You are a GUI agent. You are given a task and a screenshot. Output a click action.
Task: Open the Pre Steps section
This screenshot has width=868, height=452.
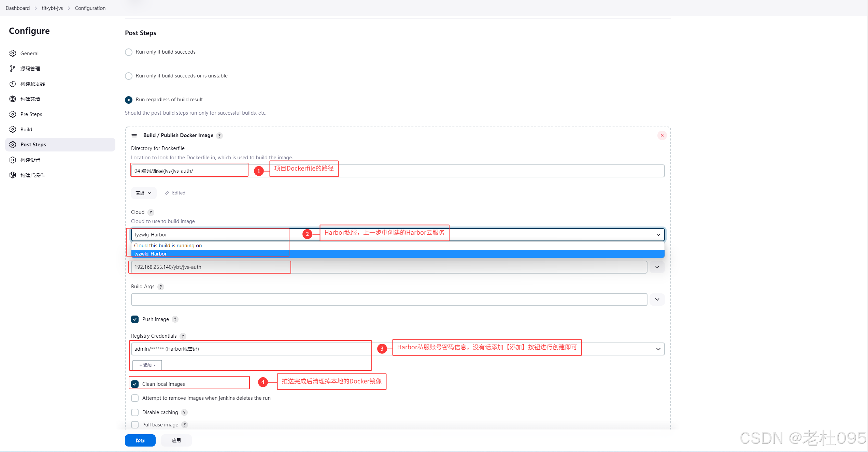pos(31,114)
